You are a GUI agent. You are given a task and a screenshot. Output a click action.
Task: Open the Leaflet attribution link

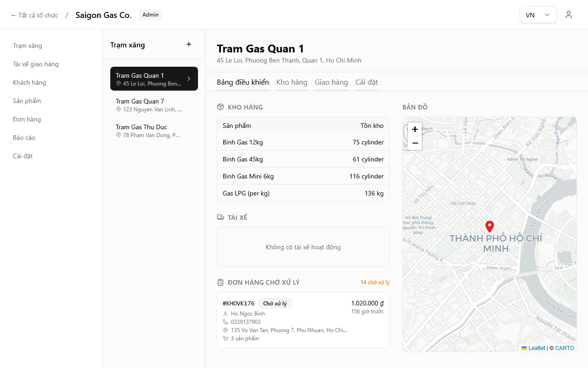pyautogui.click(x=537, y=348)
